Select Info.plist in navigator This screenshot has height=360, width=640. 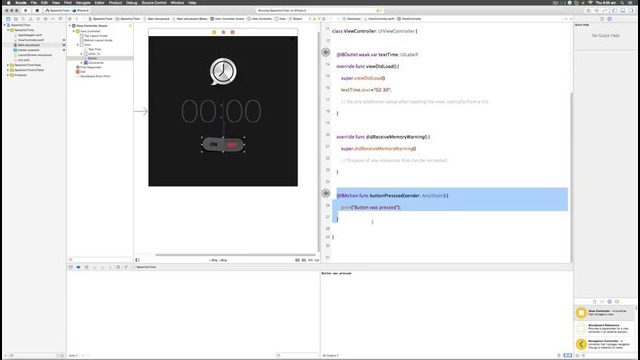tap(24, 60)
